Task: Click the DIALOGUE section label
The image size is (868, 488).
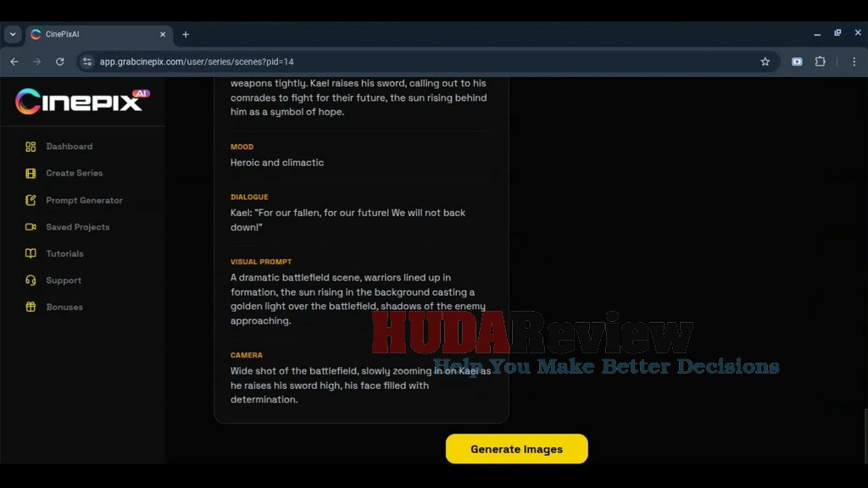Action: click(249, 197)
